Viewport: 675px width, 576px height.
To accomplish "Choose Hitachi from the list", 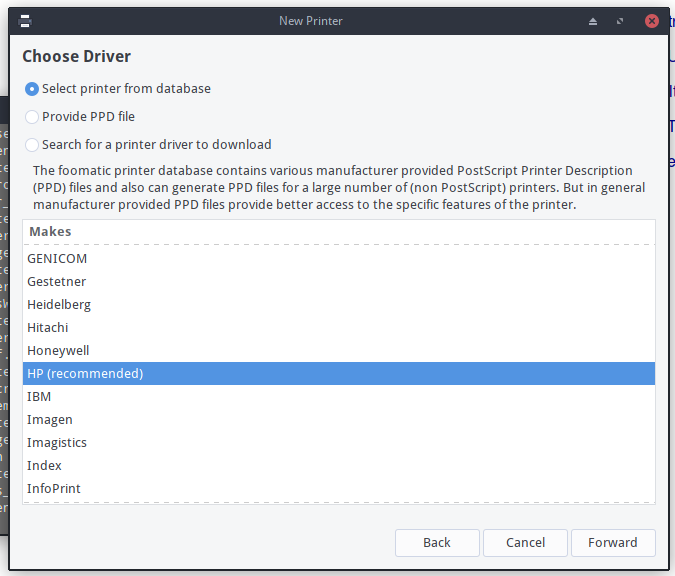I will click(339, 328).
